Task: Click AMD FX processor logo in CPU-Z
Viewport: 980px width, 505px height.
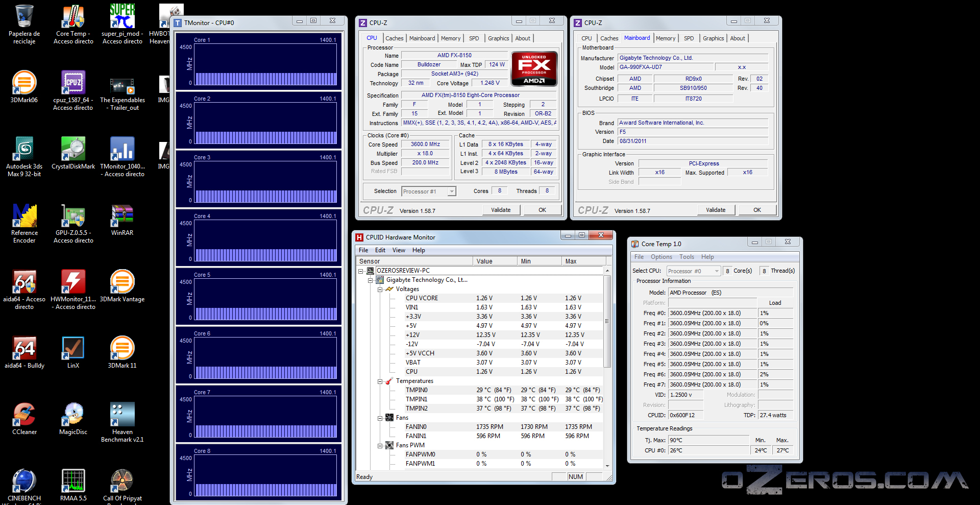Action: [x=534, y=69]
